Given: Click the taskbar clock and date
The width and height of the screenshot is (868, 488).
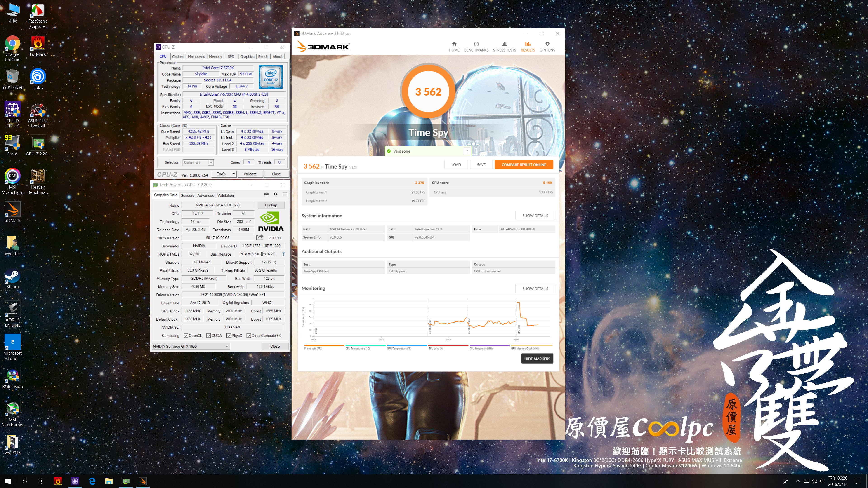Looking at the screenshot, I should 838,481.
